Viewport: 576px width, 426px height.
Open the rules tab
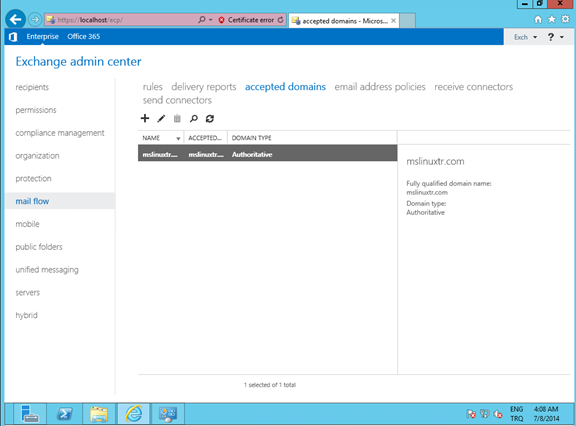pyautogui.click(x=152, y=87)
